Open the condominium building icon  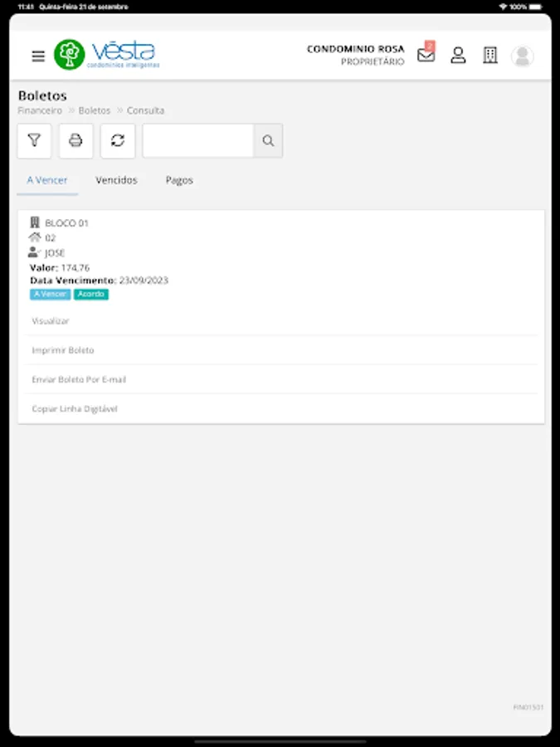[490, 56]
